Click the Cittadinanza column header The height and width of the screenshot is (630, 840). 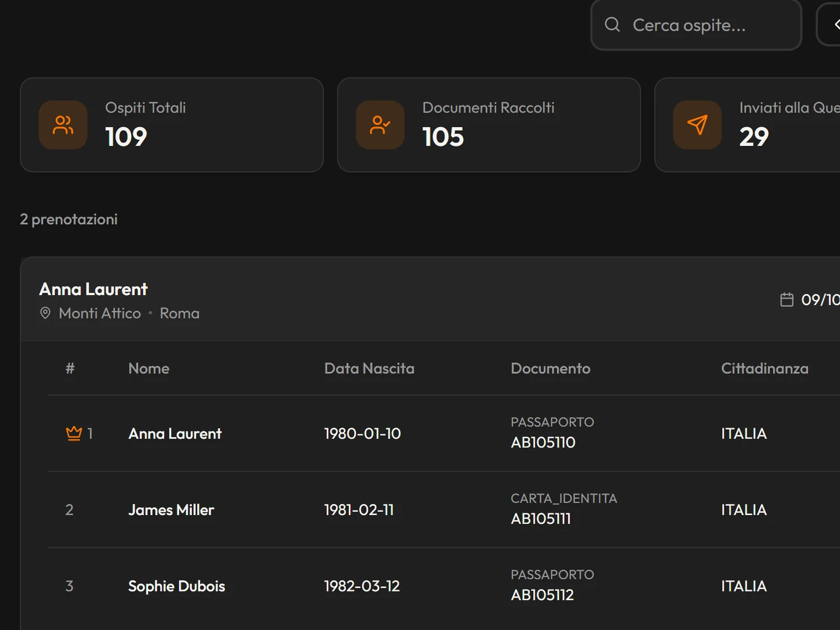coord(765,369)
